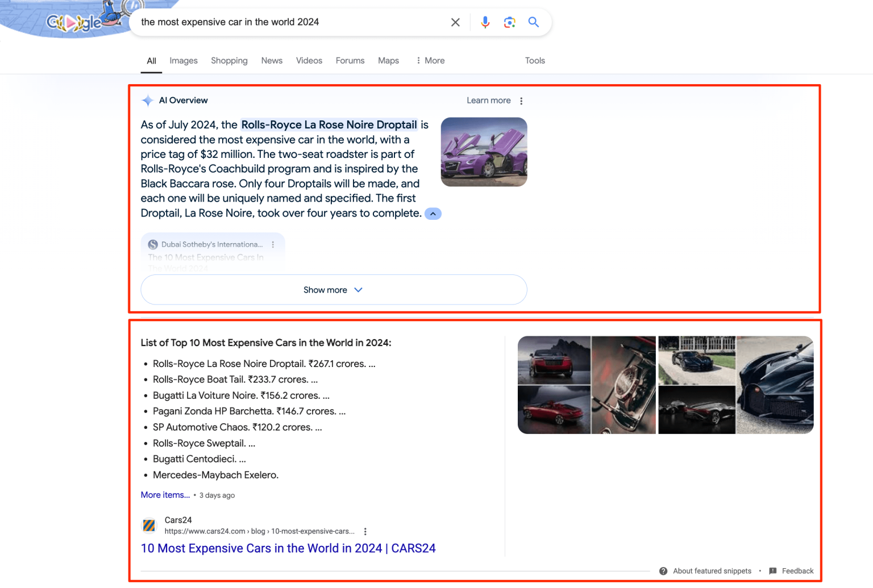Expand the Show more section
Viewport: 873px width, 588px height.
click(x=334, y=290)
